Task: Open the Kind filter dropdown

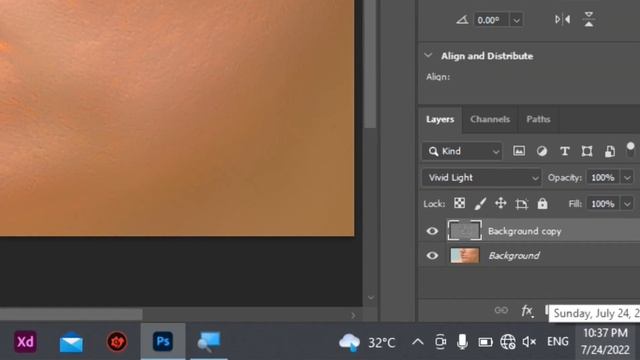Action: click(x=462, y=151)
